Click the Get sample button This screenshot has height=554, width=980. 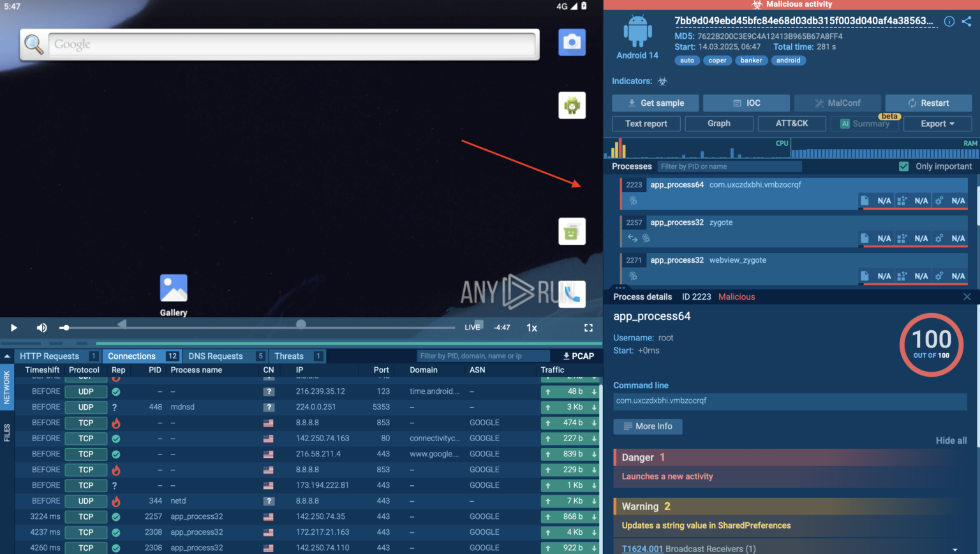tap(655, 103)
